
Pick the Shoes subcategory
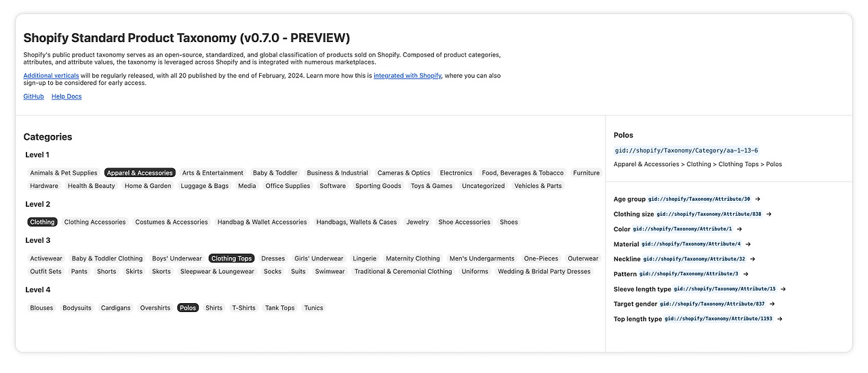pyautogui.click(x=509, y=222)
